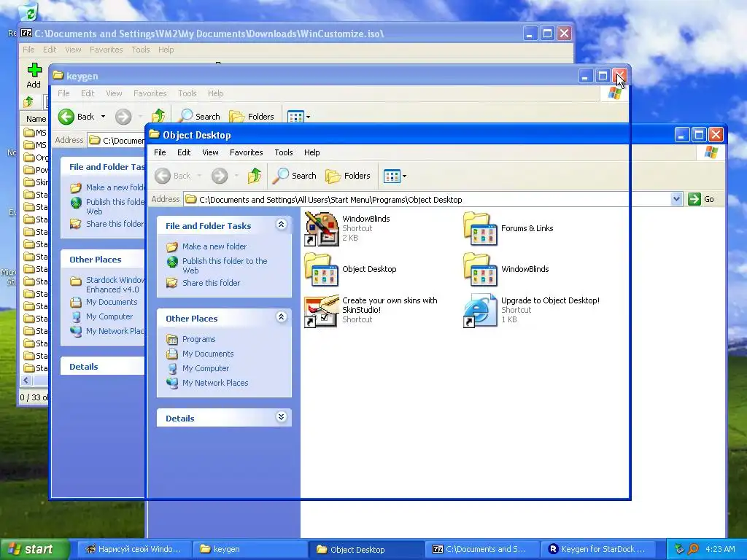Click Name column header in 7-Zip list
747x560 pixels.
(36, 119)
